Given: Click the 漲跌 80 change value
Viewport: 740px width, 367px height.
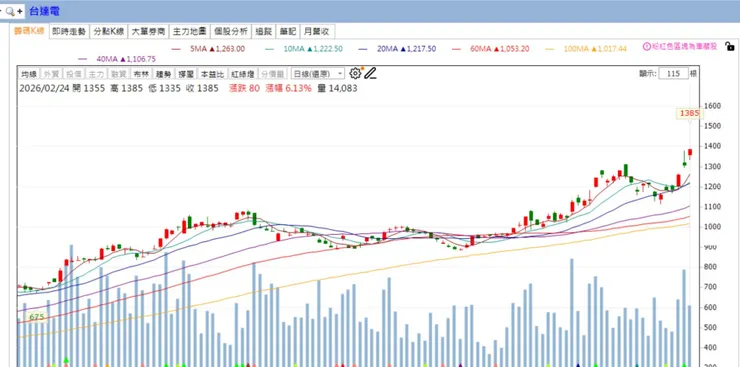Looking at the screenshot, I should pyautogui.click(x=244, y=88).
